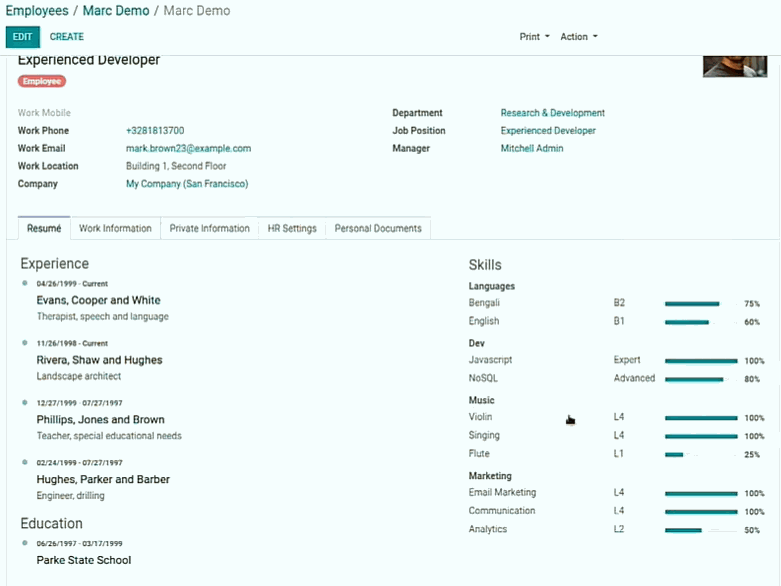Screen dimensions: 781x586
Task: Go back to Employees breadcrumb
Action: pyautogui.click(x=37, y=11)
